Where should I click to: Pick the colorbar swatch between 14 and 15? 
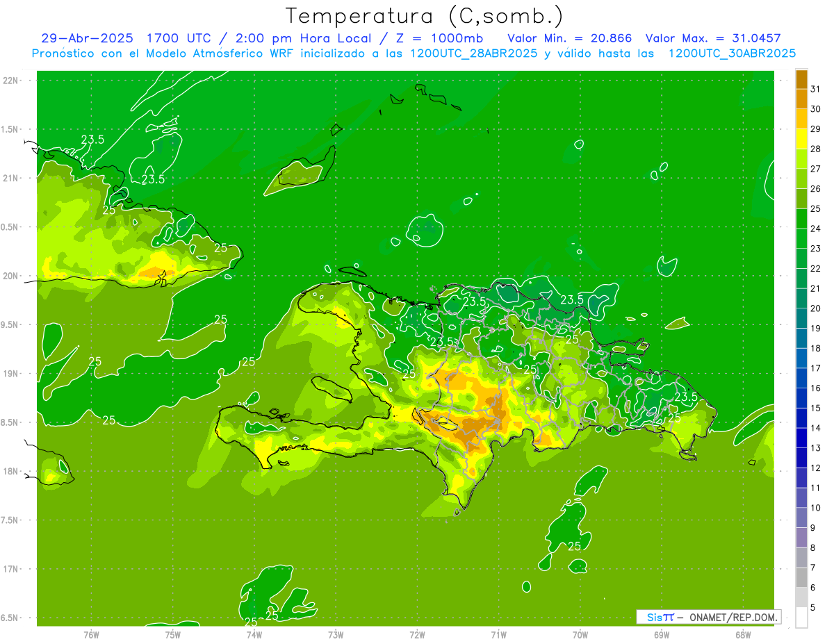click(x=801, y=418)
